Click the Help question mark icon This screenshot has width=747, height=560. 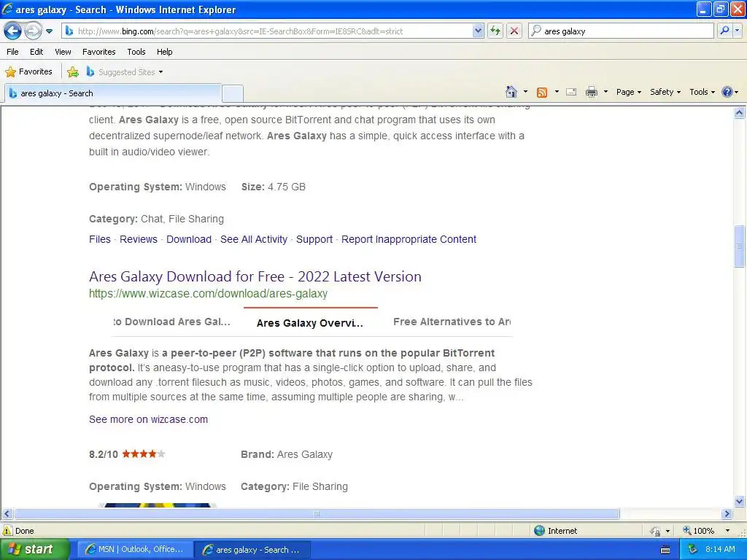tap(727, 92)
